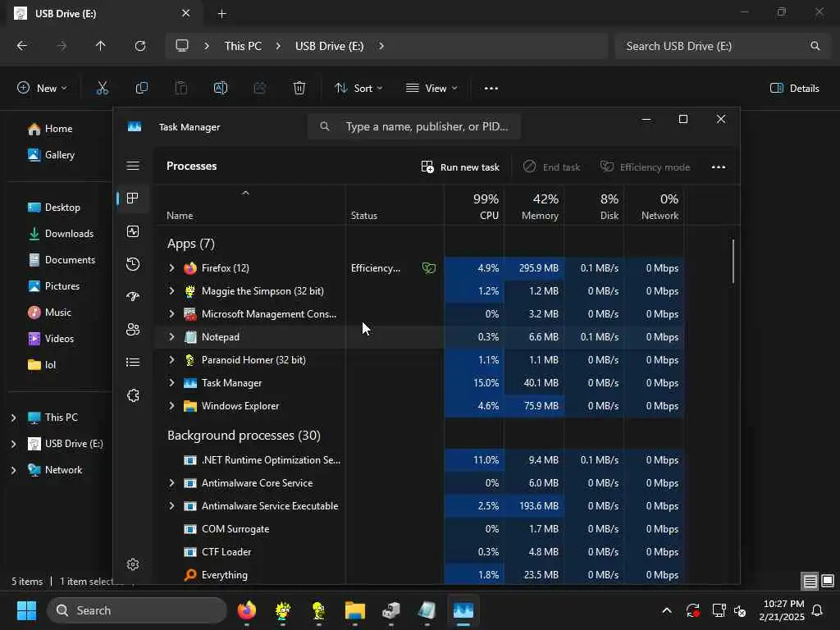
Task: Open the App history page icon
Action: (133, 264)
